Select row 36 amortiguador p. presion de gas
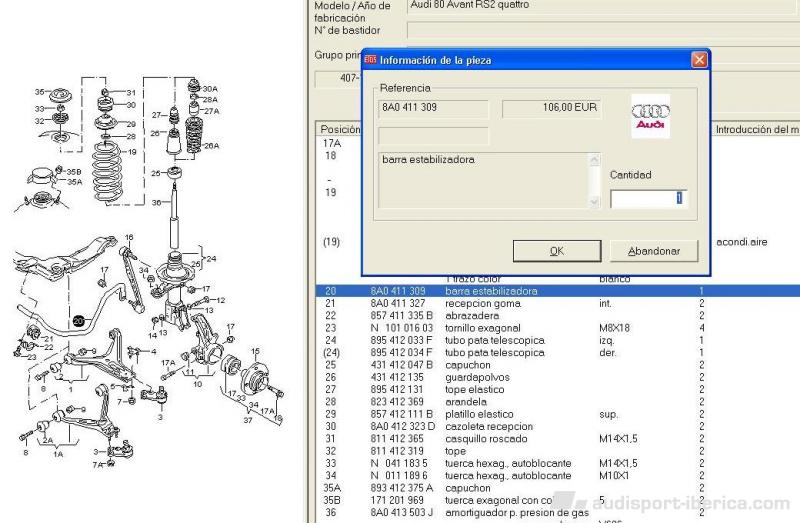The height and width of the screenshot is (523, 800). 558,512
